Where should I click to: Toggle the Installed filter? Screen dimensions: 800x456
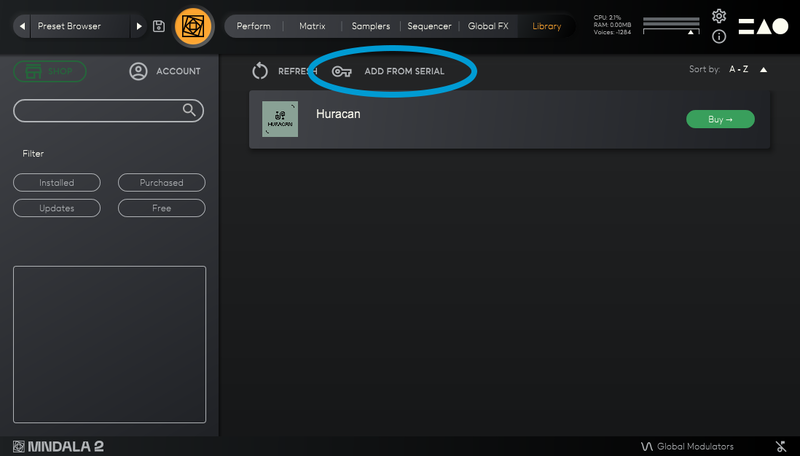click(x=57, y=183)
